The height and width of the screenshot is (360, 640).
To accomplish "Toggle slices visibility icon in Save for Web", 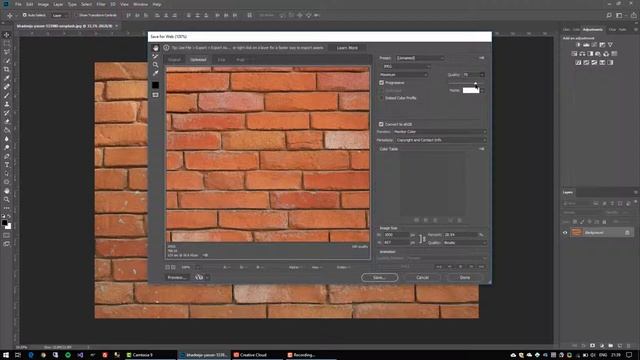I will [x=156, y=95].
